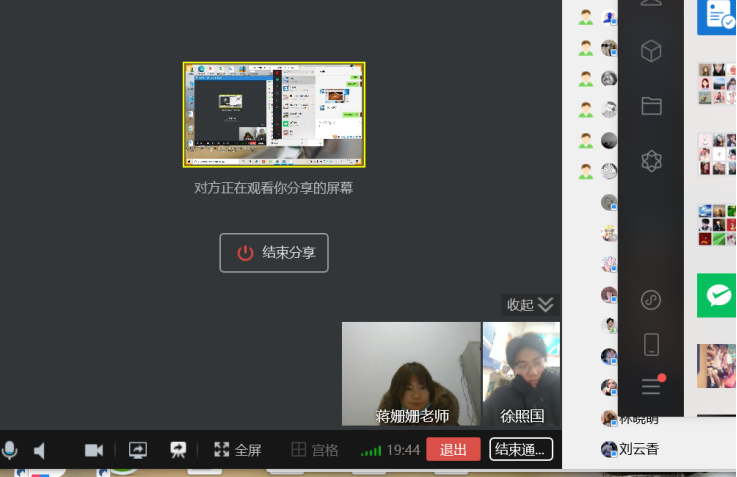
Task: Select the shared screen preview thumbnail
Action: click(274, 114)
